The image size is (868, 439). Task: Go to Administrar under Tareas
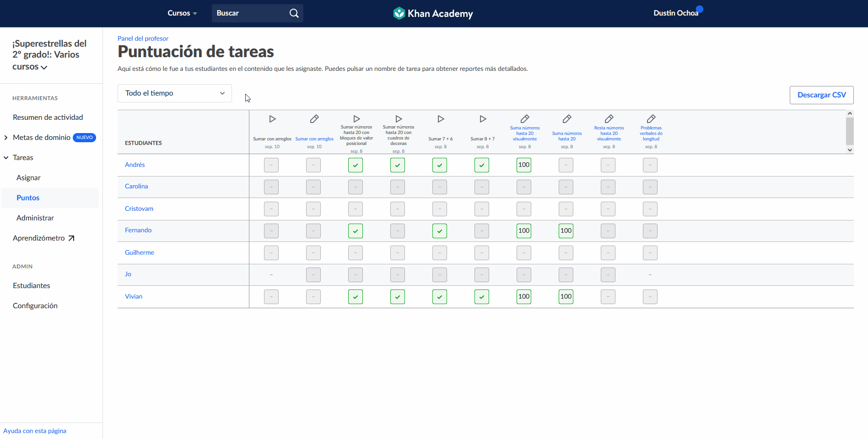(x=35, y=218)
